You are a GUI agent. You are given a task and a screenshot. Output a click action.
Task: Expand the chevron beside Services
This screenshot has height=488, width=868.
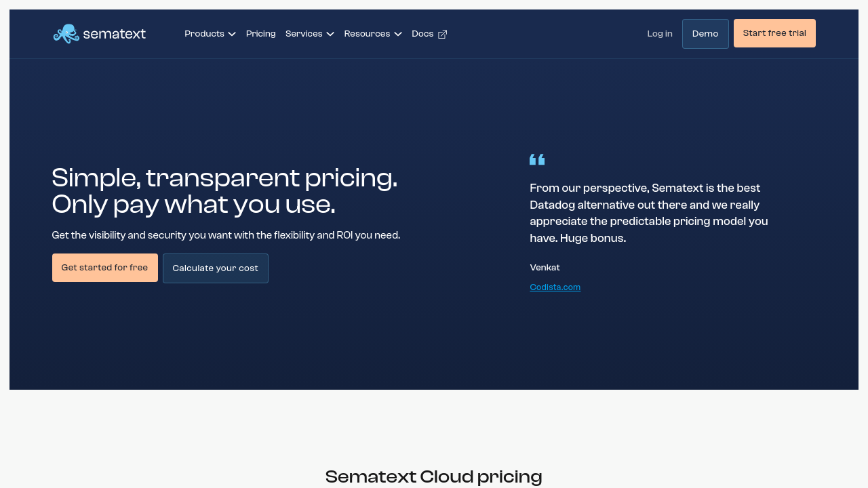tap(330, 34)
